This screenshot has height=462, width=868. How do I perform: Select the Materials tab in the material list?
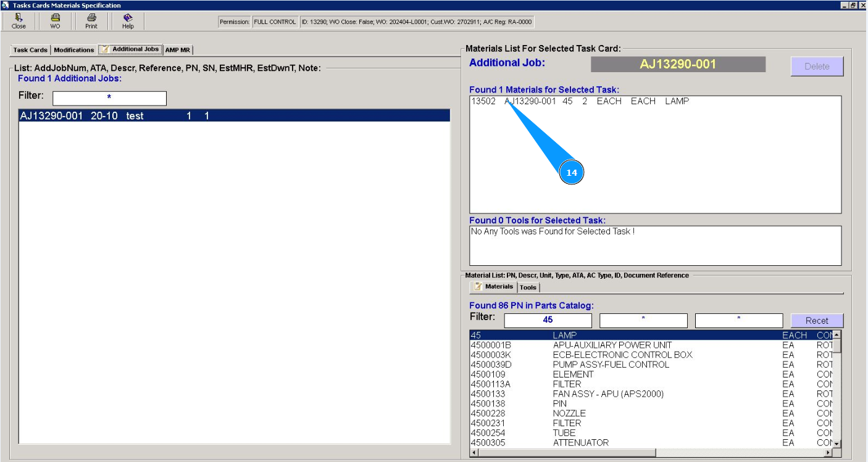493,287
